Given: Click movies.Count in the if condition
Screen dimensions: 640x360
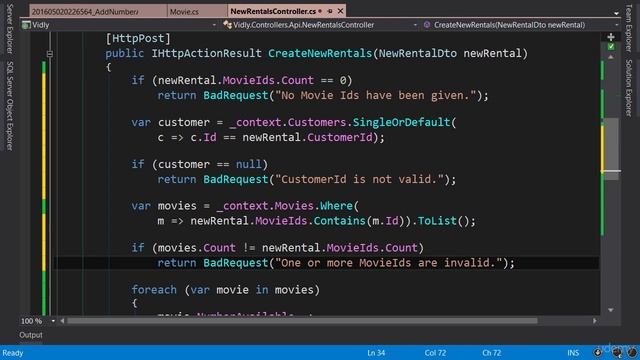Looking at the screenshot, I should 196,248.
